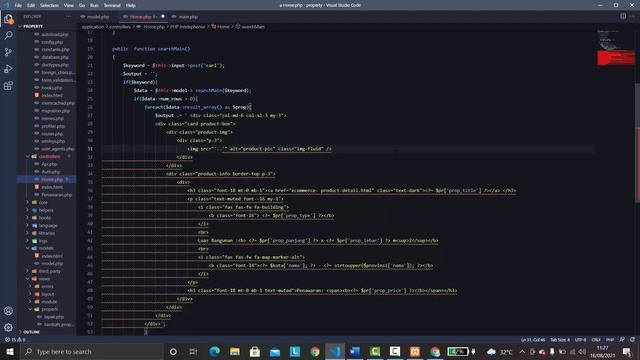
Task: Open the Extensions view
Action: pos(8,86)
